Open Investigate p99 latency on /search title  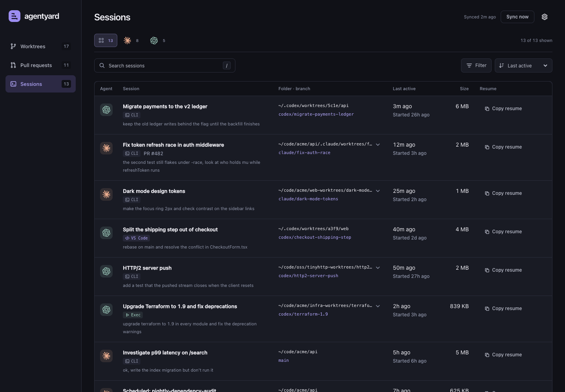point(165,352)
